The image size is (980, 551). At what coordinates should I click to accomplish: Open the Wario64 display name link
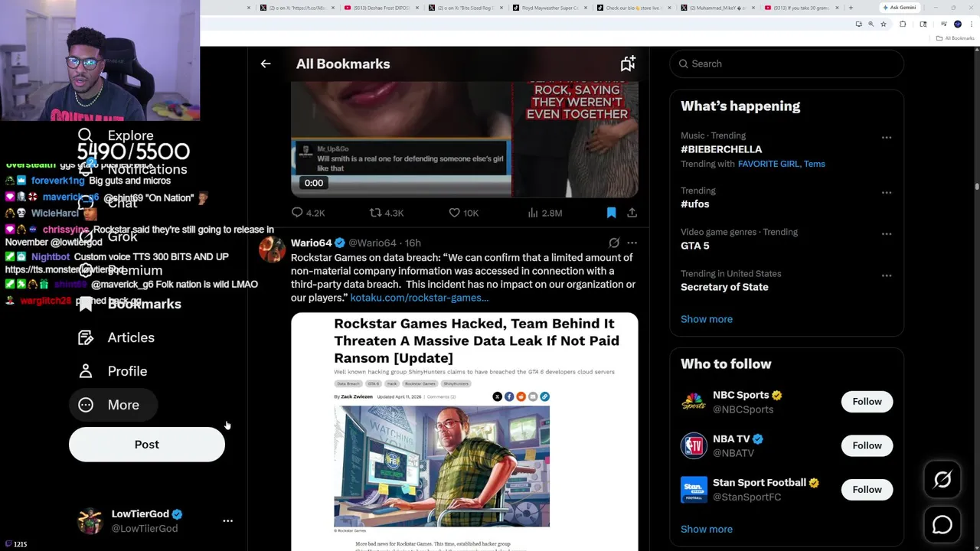pyautogui.click(x=312, y=243)
